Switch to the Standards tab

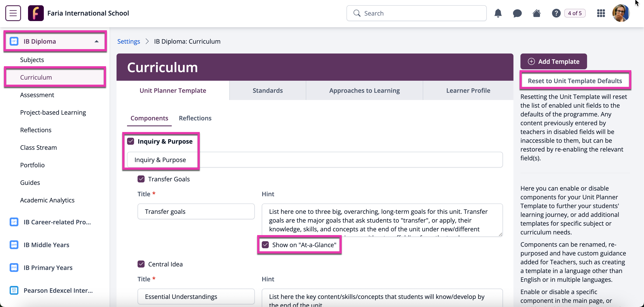[267, 90]
